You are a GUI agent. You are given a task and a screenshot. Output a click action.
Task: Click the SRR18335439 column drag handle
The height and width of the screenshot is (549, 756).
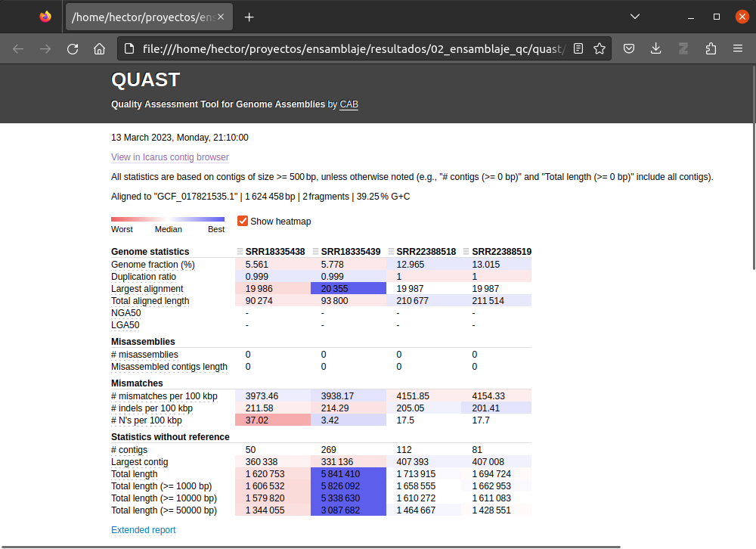(x=315, y=251)
